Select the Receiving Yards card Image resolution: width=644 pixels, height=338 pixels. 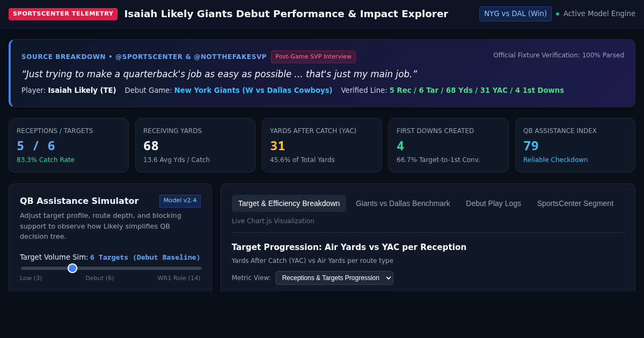(x=195, y=145)
